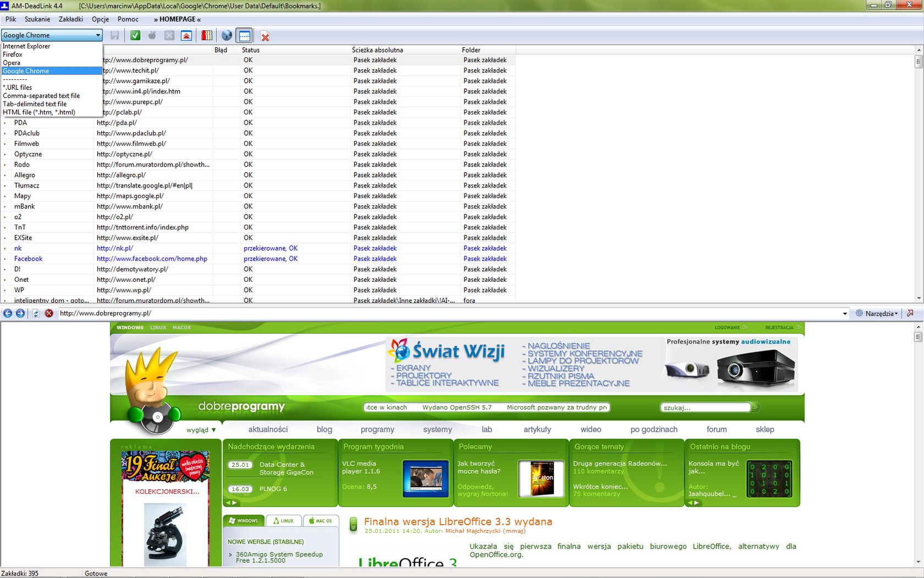924x578 pixels.
Task: Click the VLC media player thumbnail
Action: (425, 479)
